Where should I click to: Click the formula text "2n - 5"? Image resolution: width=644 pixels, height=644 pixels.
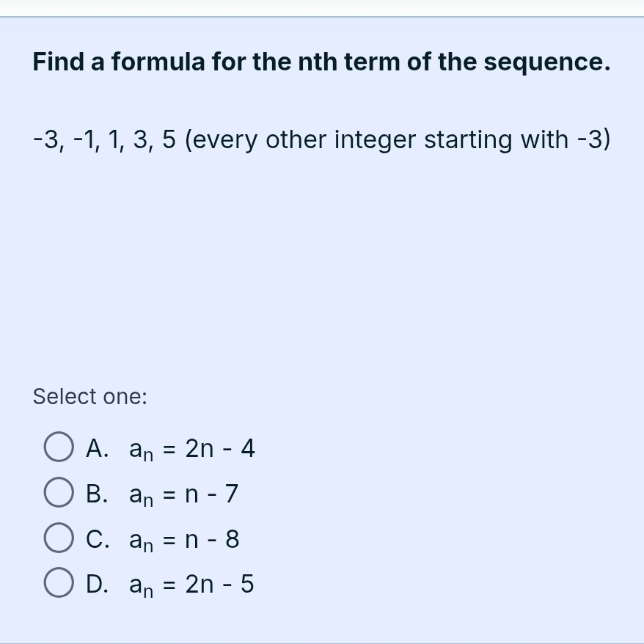pos(220,585)
